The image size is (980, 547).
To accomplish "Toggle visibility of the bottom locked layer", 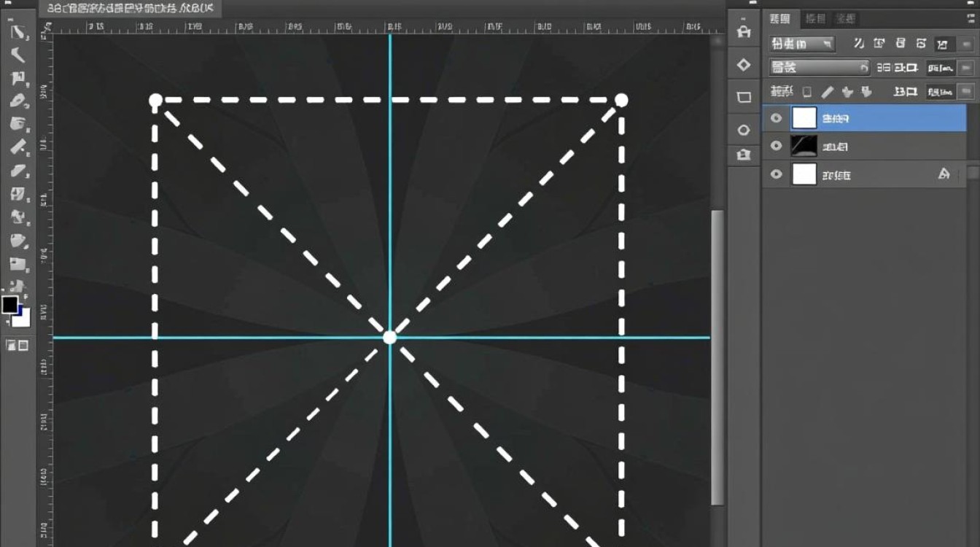I will pos(776,174).
